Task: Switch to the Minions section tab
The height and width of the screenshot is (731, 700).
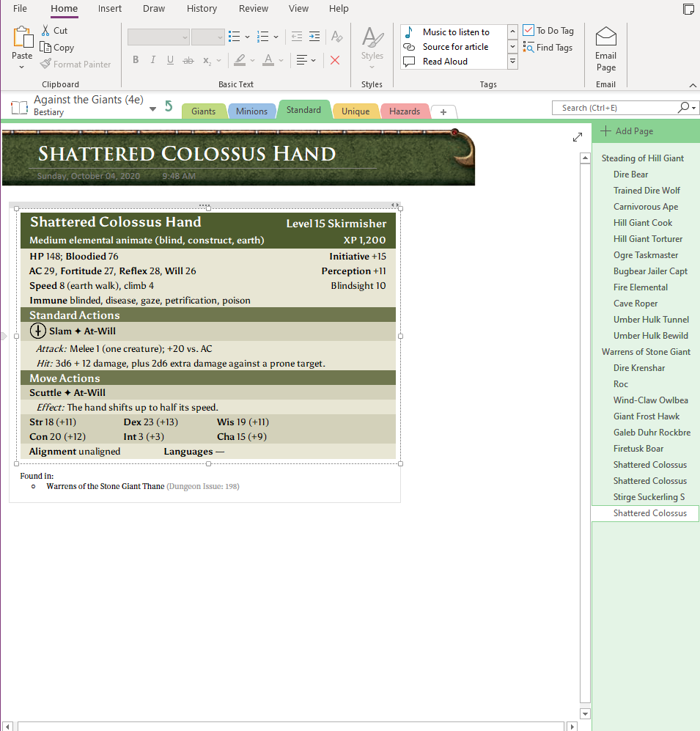Action: (x=251, y=111)
